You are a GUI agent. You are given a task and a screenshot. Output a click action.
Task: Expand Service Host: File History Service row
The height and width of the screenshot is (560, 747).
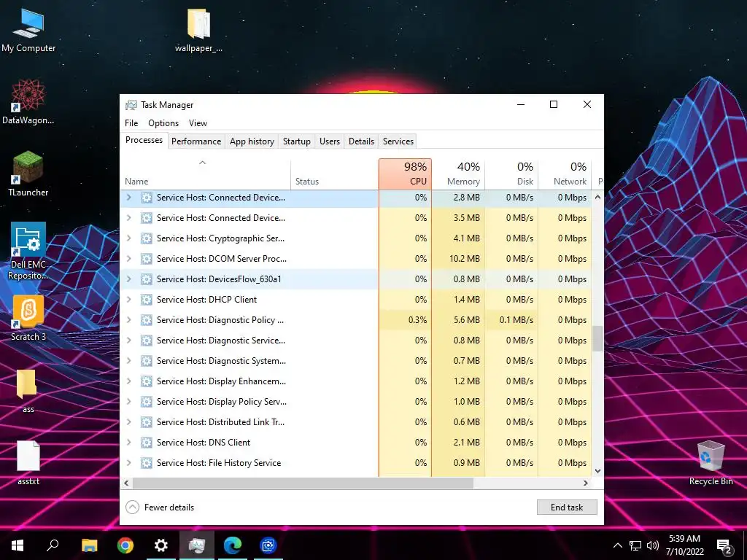(128, 463)
